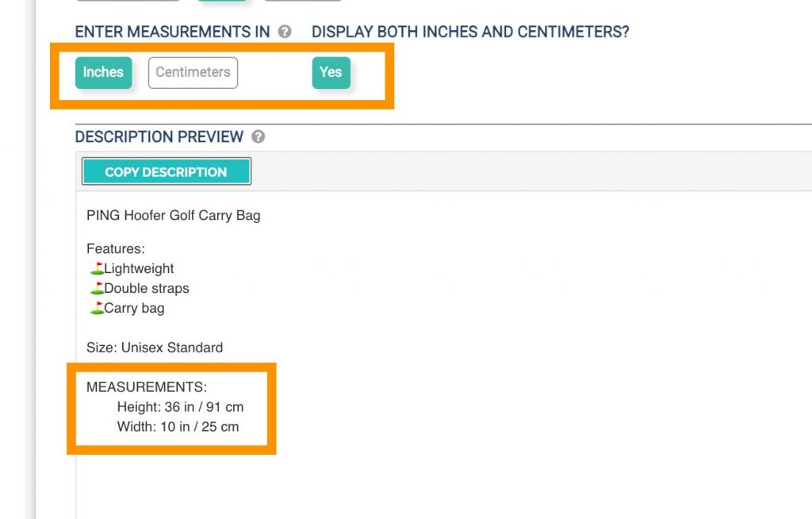This screenshot has width=812, height=519.
Task: Click the Features: line in preview
Action: (116, 248)
